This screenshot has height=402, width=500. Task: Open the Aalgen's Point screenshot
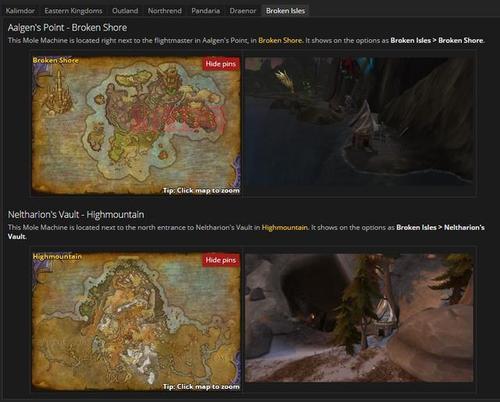(x=359, y=120)
